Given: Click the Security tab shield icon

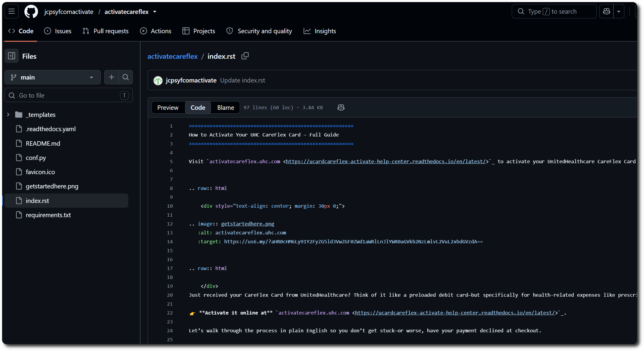Looking at the screenshot, I should pos(230,31).
